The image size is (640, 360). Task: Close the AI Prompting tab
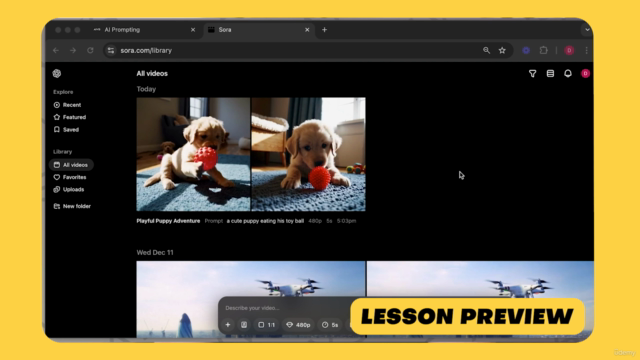click(x=193, y=30)
